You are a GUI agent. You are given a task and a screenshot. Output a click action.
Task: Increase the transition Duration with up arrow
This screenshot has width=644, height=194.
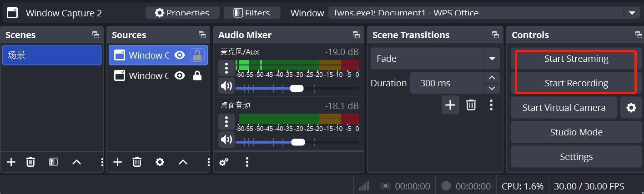pyautogui.click(x=491, y=78)
